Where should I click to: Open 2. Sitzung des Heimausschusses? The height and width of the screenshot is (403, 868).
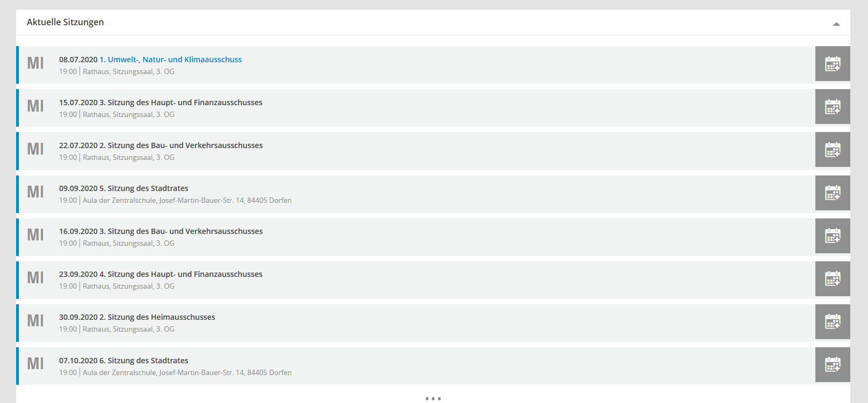[x=157, y=317]
